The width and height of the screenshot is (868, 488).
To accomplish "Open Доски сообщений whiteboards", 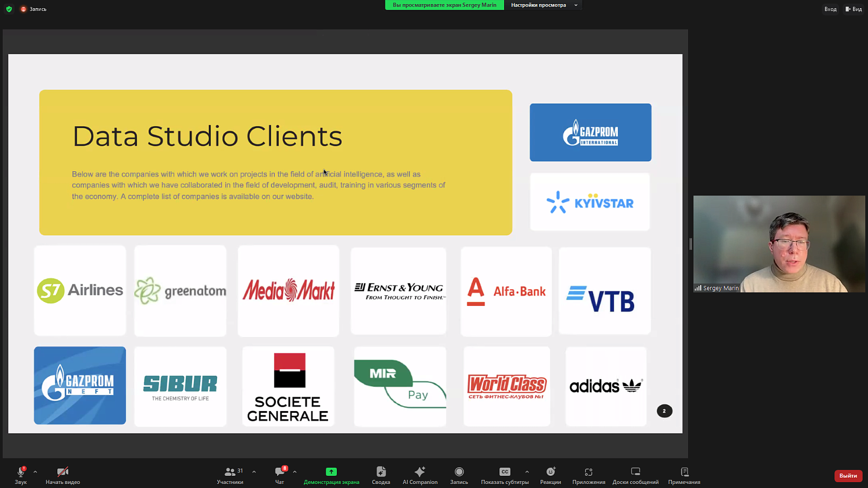I will (635, 475).
